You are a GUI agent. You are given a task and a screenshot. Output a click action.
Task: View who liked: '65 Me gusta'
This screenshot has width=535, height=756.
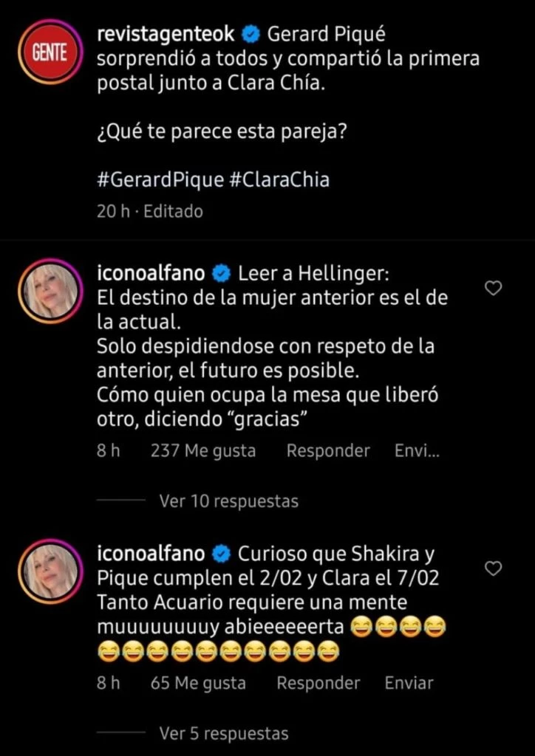pyautogui.click(x=197, y=683)
